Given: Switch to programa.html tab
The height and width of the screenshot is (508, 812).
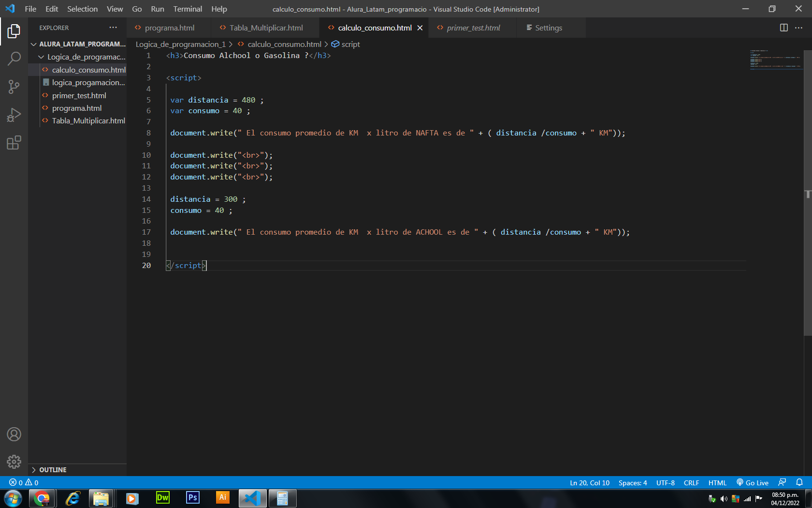Looking at the screenshot, I should pos(169,28).
